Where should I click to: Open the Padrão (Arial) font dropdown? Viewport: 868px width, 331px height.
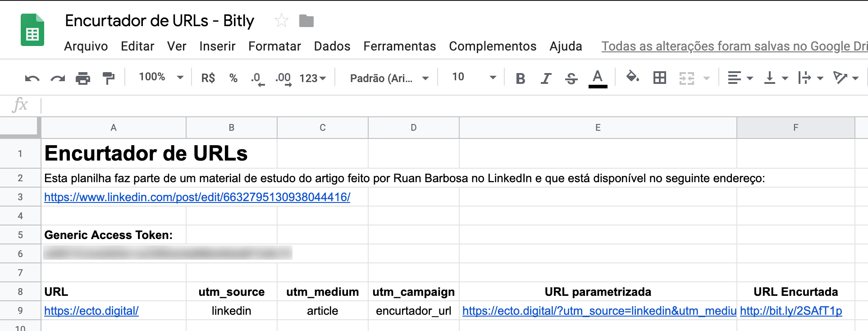389,78
